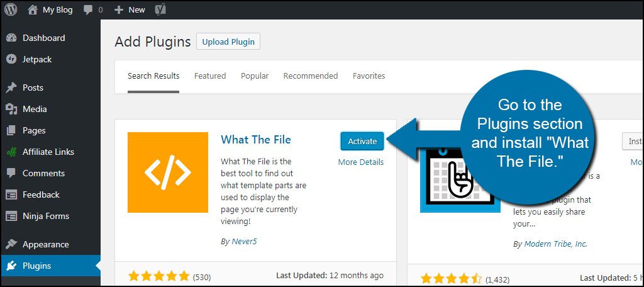This screenshot has height=287, width=644.
Task: Click the Jetpack sidebar icon
Action: point(11,59)
